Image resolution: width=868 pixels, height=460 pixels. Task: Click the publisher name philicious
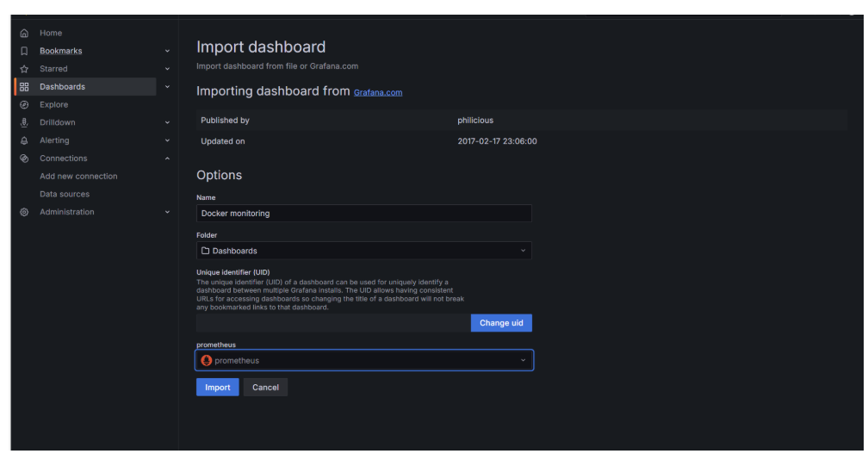pyautogui.click(x=475, y=120)
